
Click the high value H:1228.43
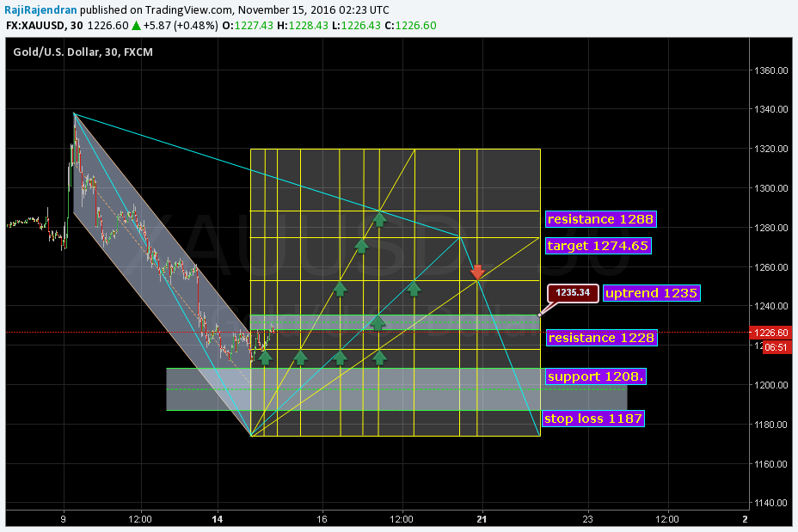303,26
